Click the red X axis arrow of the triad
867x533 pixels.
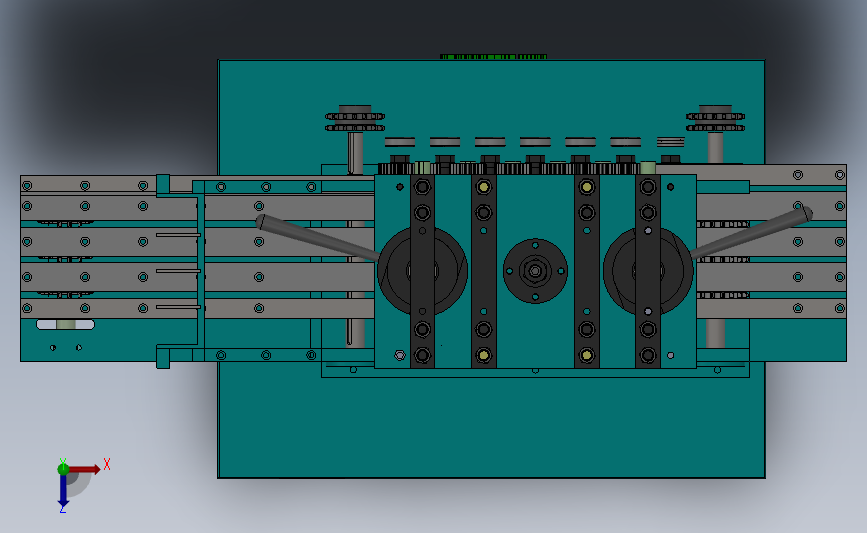pyautogui.click(x=84, y=469)
